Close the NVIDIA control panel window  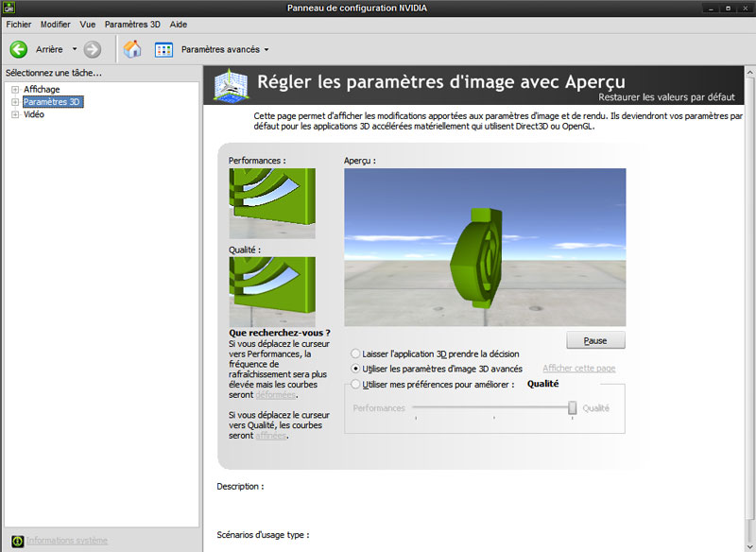point(745,9)
